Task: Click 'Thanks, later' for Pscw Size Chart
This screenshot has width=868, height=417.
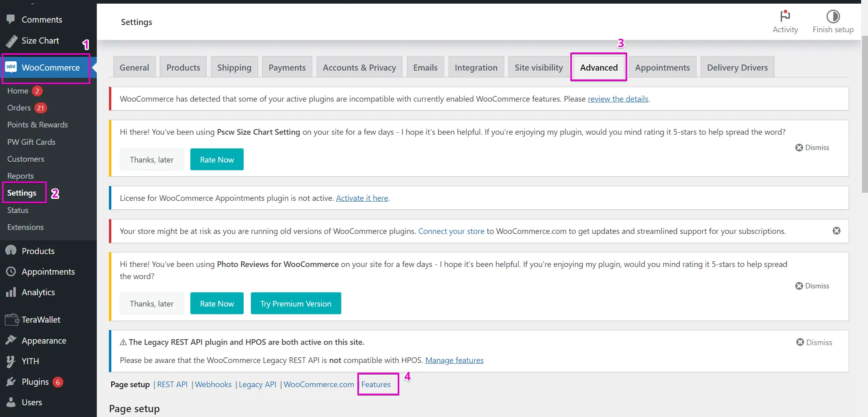Action: tap(152, 159)
